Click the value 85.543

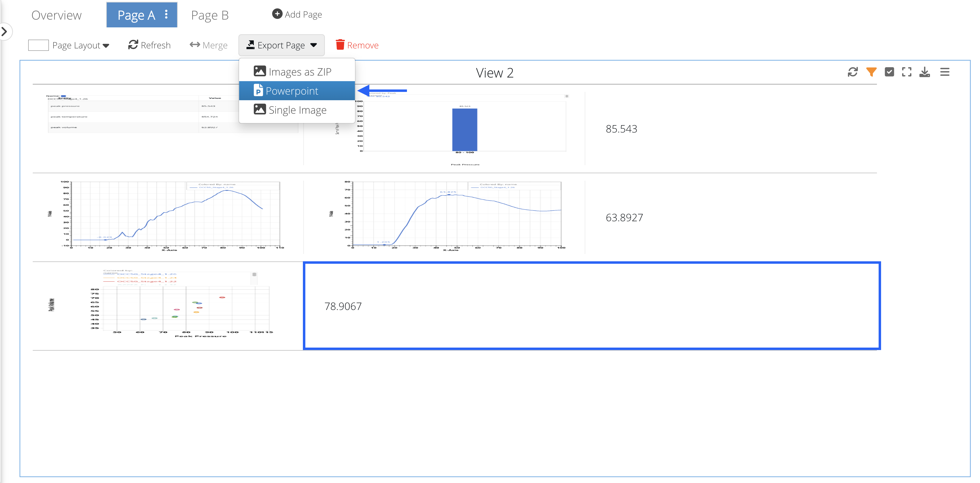(x=621, y=129)
